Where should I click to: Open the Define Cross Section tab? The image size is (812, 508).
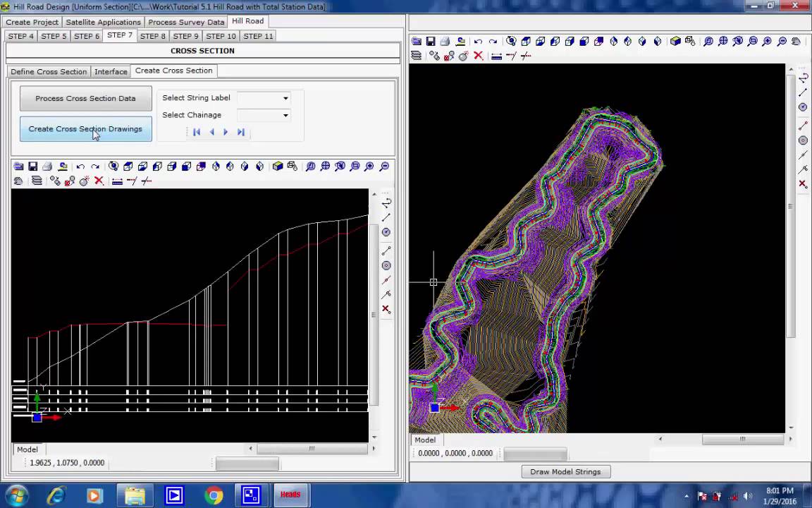tap(49, 71)
